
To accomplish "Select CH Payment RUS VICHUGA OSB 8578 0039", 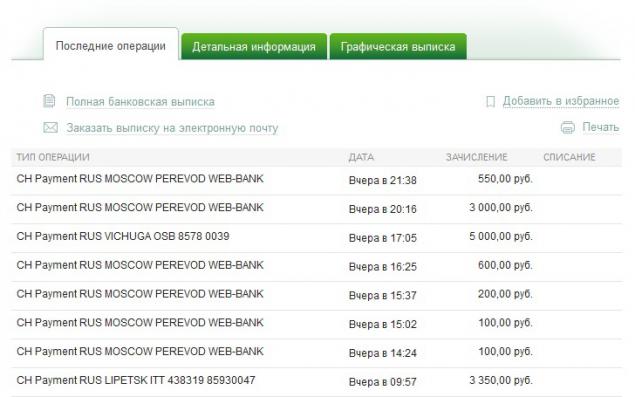I will point(317,238).
